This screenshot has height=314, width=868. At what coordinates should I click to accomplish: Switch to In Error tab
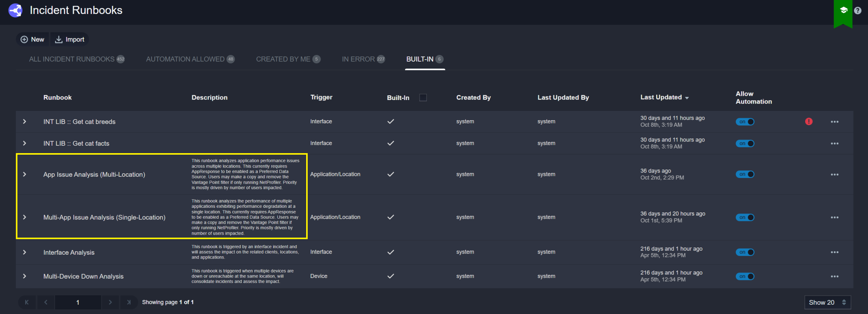point(364,59)
